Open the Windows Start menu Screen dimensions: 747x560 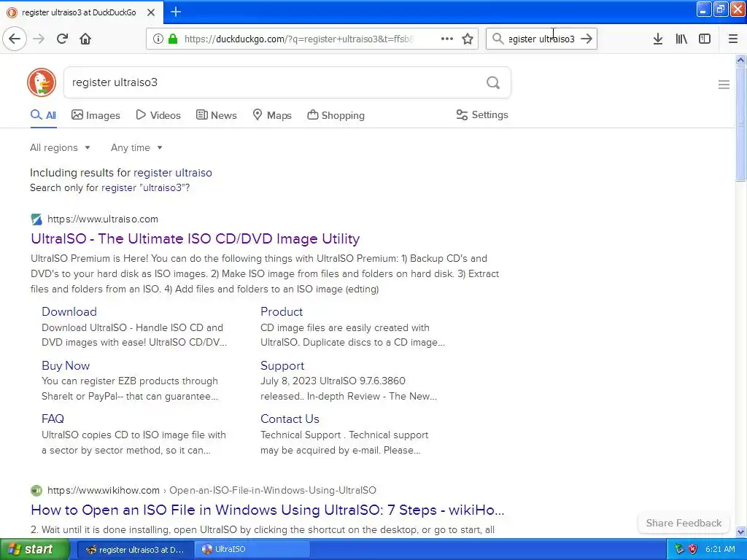tap(35, 549)
